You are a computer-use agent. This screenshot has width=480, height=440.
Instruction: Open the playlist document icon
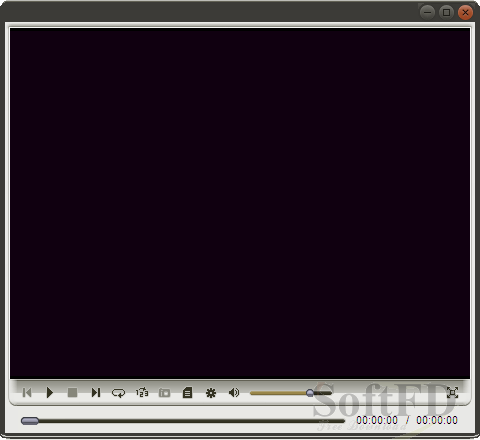pos(187,393)
